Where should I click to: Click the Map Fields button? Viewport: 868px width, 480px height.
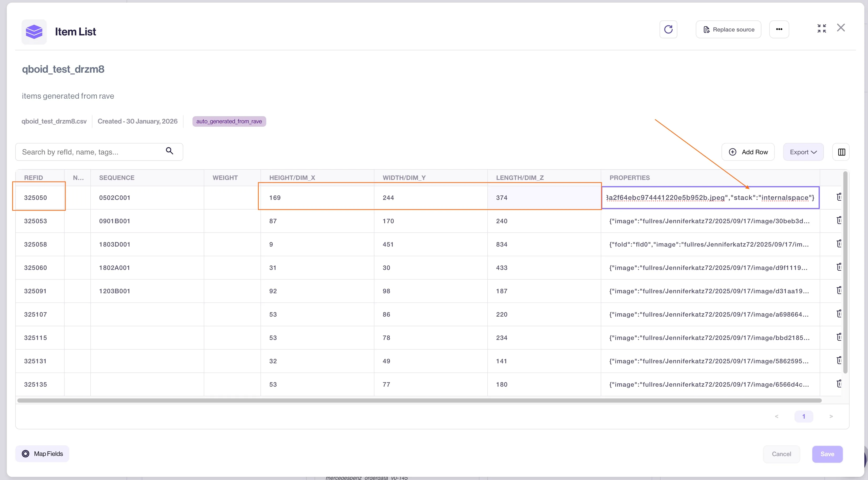click(42, 454)
